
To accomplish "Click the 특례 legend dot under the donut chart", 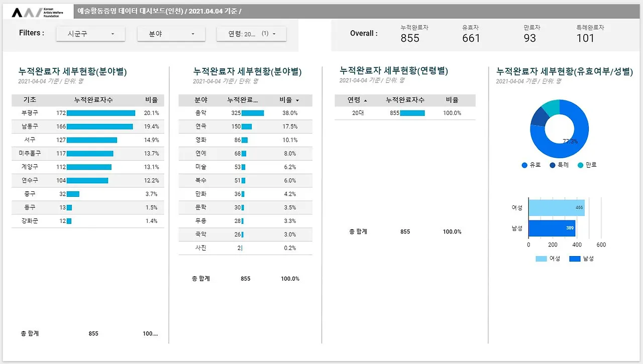I will (553, 165).
